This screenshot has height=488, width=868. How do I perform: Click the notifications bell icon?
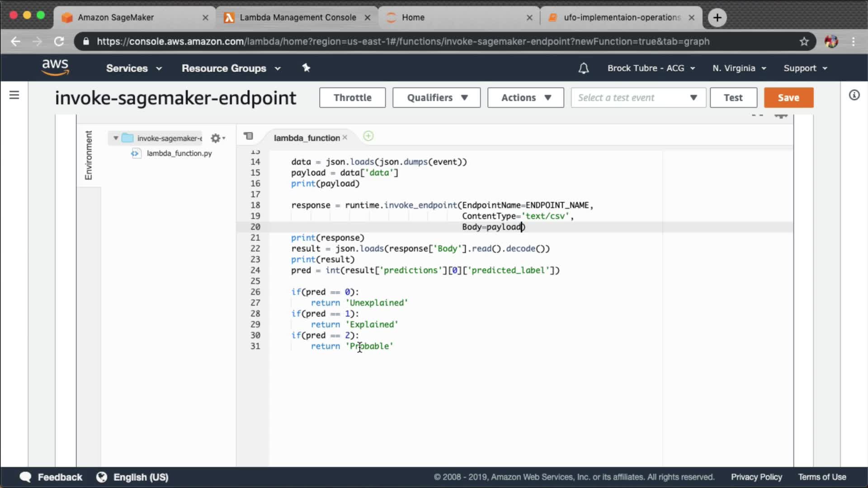(x=583, y=68)
